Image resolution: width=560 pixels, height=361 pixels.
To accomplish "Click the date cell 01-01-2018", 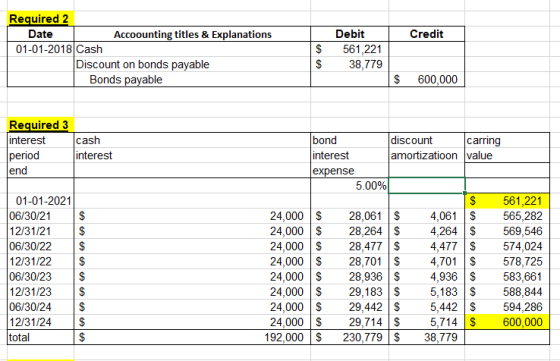I will 40,49.
